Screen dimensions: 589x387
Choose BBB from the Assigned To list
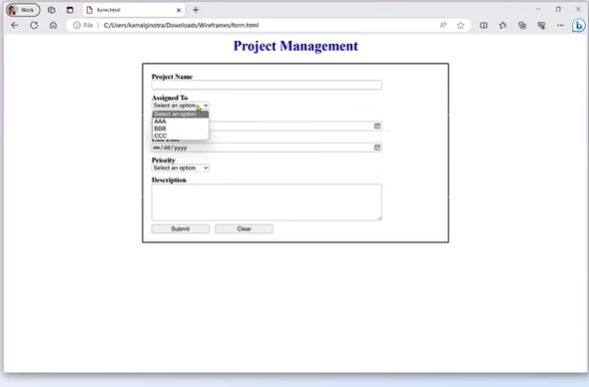(x=180, y=128)
